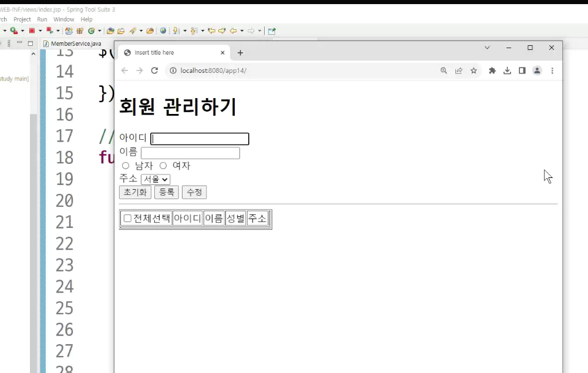This screenshot has height=373, width=588.
Task: Open Chrome three-dot menu
Action: tap(552, 70)
